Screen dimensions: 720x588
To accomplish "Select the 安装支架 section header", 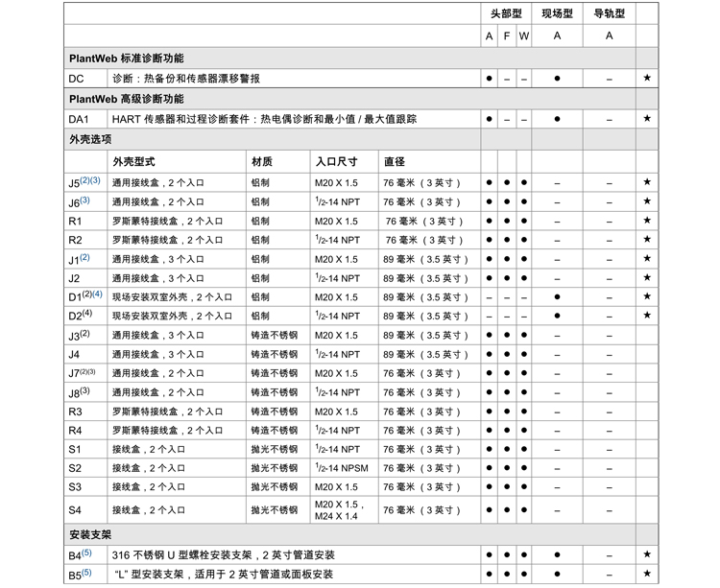I will coord(91,533).
